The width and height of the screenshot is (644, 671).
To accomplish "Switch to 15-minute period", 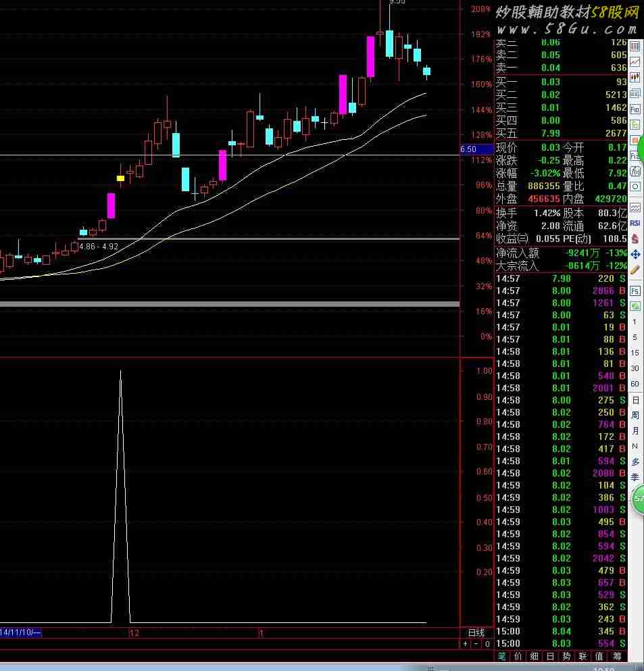I will (x=635, y=353).
